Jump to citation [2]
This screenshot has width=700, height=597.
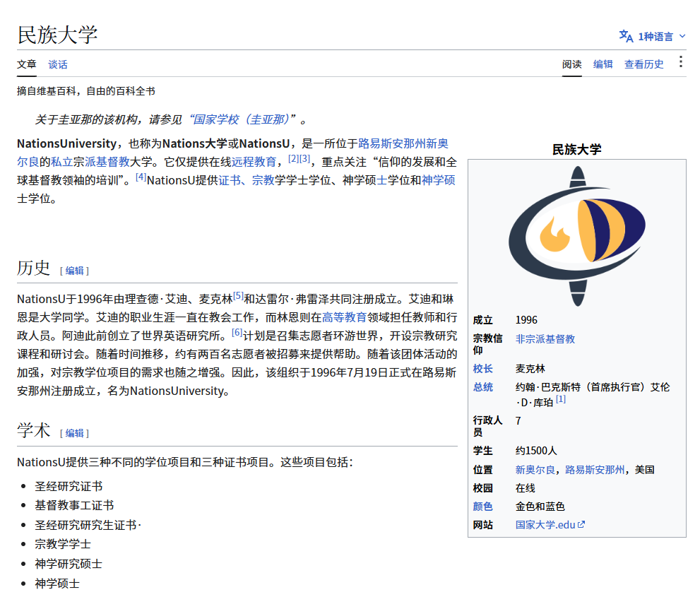click(293, 158)
